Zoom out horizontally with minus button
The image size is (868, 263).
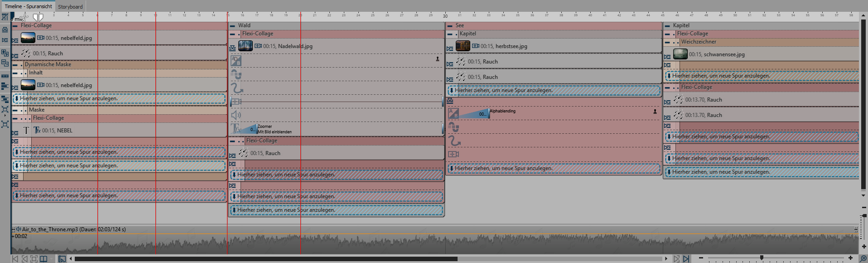(x=701, y=258)
